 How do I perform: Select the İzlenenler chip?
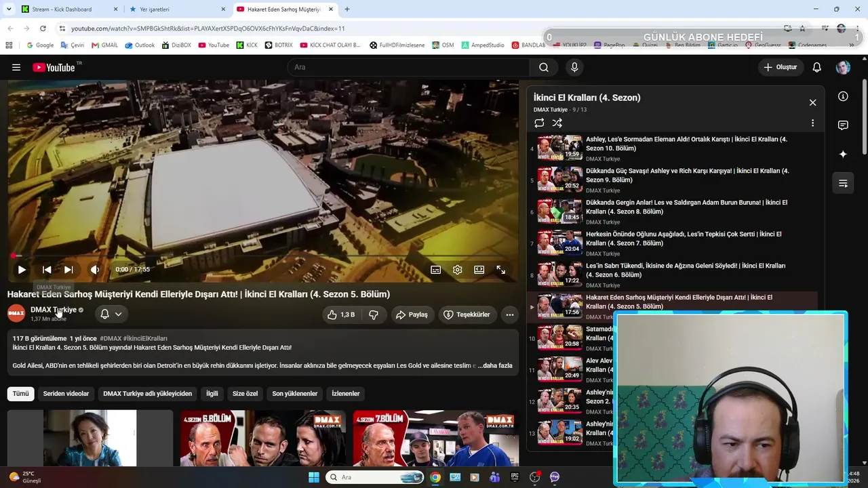point(346,394)
